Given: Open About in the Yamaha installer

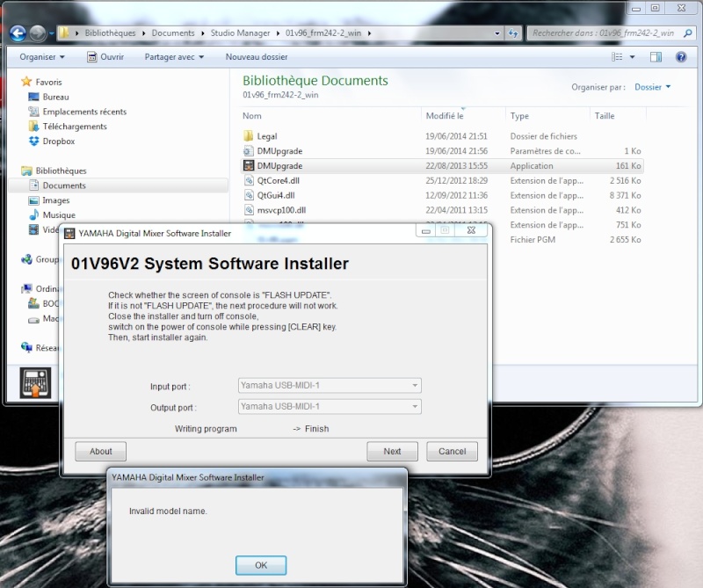Looking at the screenshot, I should [x=101, y=451].
